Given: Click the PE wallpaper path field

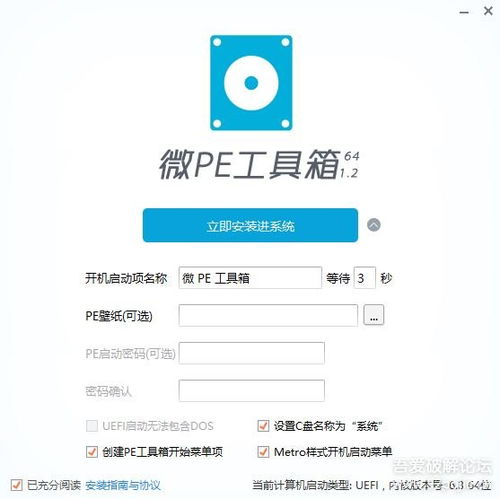Looking at the screenshot, I should [268, 315].
